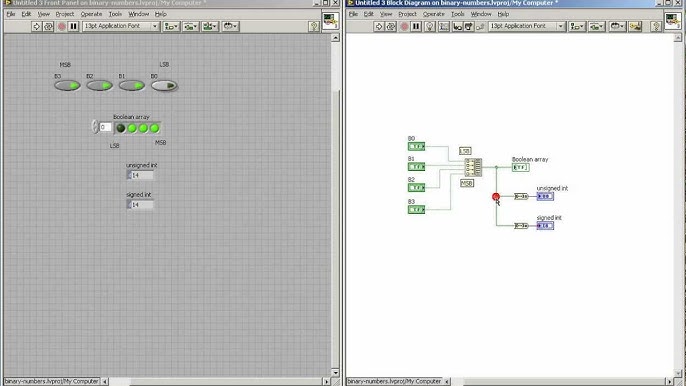The width and height of the screenshot is (686, 386).
Task: Toggle the B1 boolean switch
Action: (x=132, y=85)
